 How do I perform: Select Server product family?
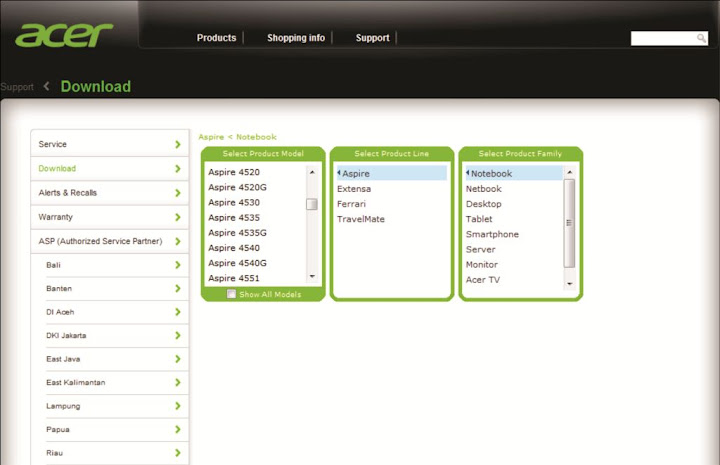click(x=481, y=249)
